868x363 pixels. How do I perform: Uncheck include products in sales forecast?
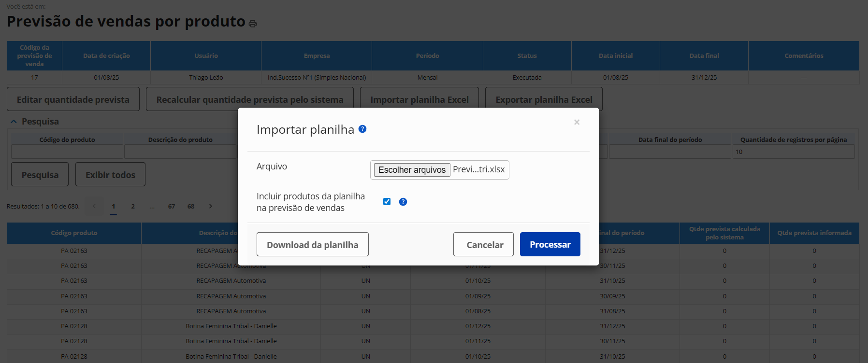(x=387, y=202)
